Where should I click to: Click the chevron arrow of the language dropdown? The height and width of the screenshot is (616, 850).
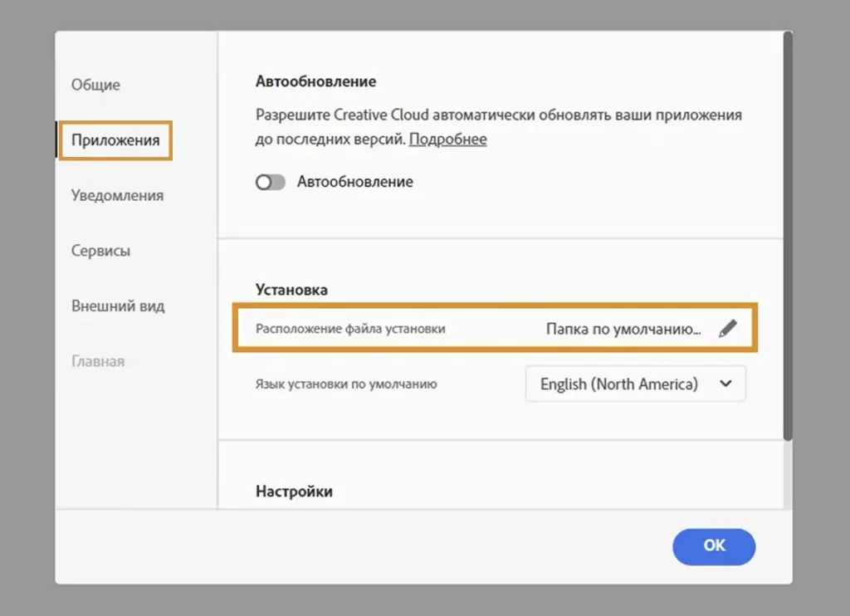click(x=725, y=384)
